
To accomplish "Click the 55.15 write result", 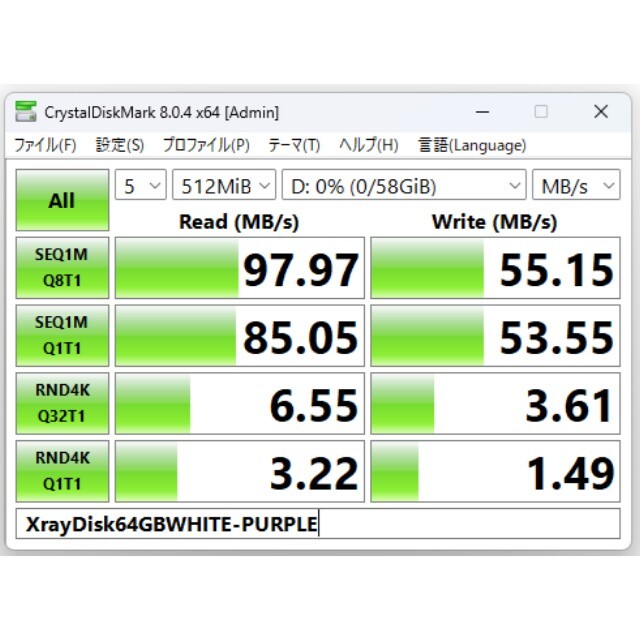I will tap(496, 268).
